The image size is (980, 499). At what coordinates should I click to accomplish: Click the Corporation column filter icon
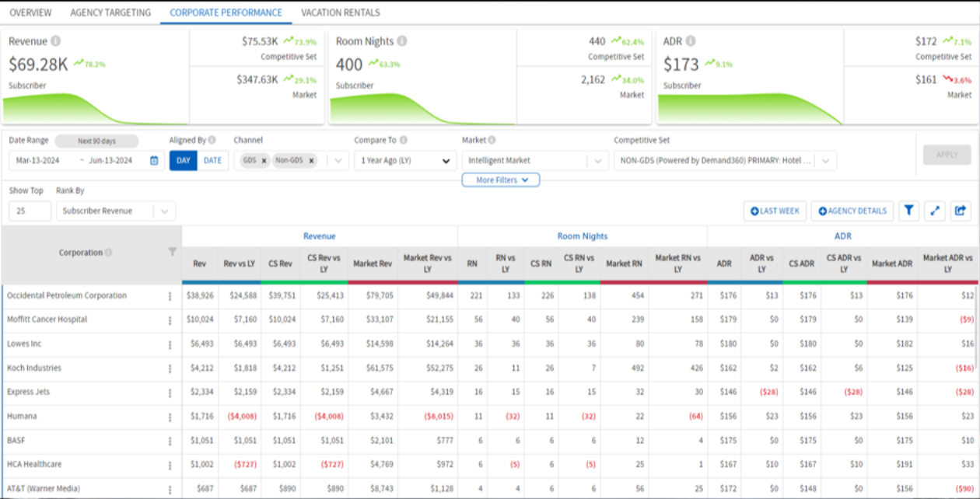click(173, 252)
